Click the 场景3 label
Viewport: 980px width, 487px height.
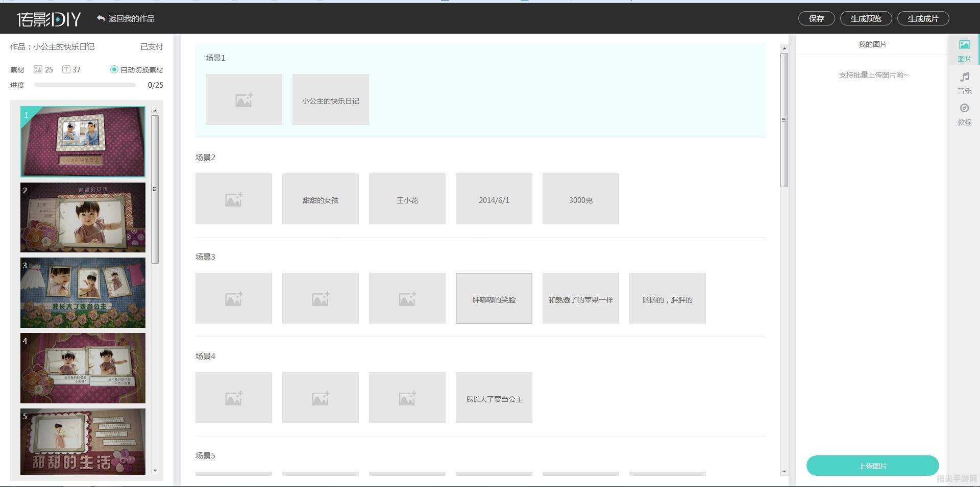click(x=205, y=257)
